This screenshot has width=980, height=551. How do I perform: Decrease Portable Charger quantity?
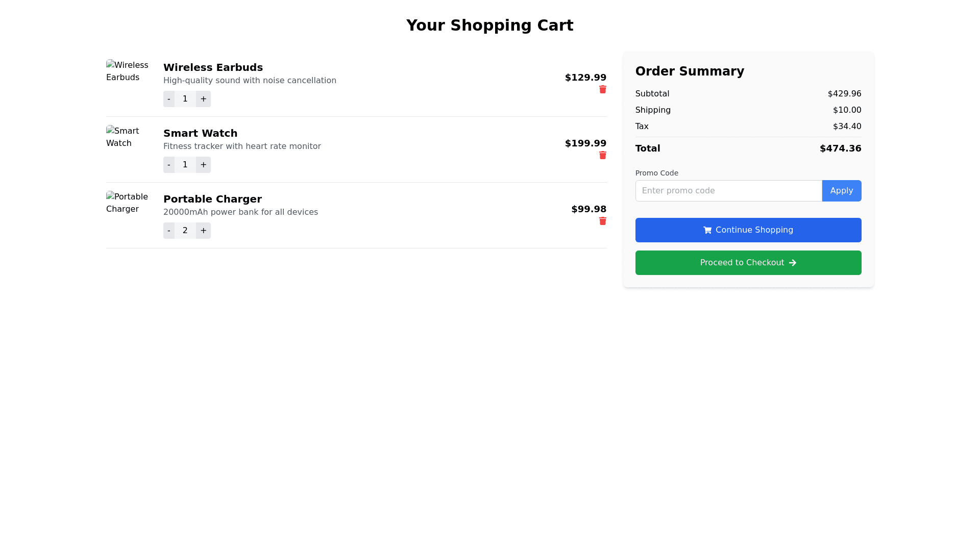[x=169, y=231]
